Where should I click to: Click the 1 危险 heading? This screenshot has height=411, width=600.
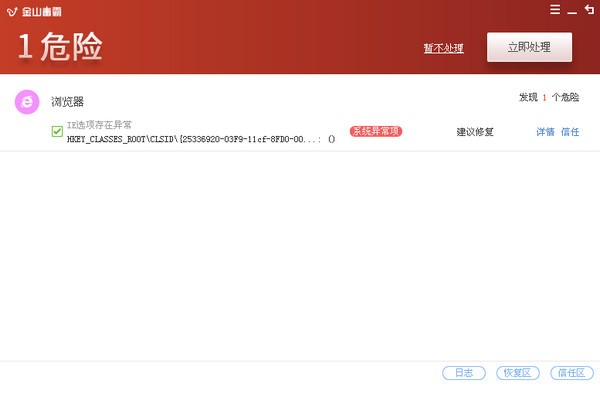coord(60,46)
